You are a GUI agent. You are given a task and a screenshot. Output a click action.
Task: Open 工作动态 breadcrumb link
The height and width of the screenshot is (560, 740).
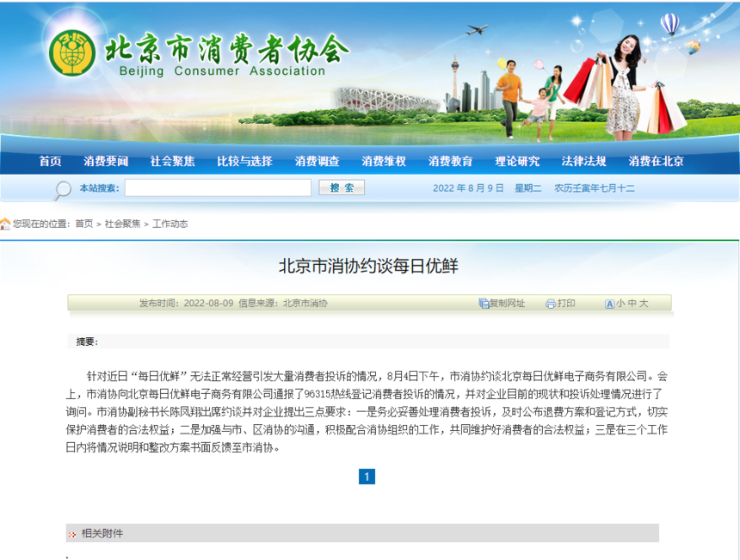tap(170, 224)
